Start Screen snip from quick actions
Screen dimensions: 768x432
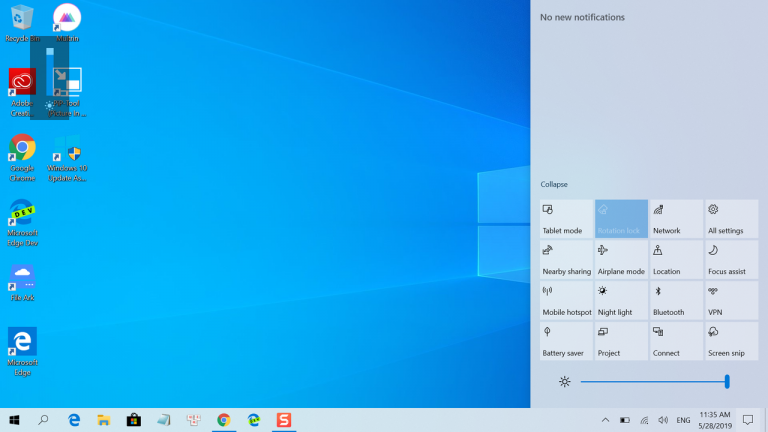731,341
